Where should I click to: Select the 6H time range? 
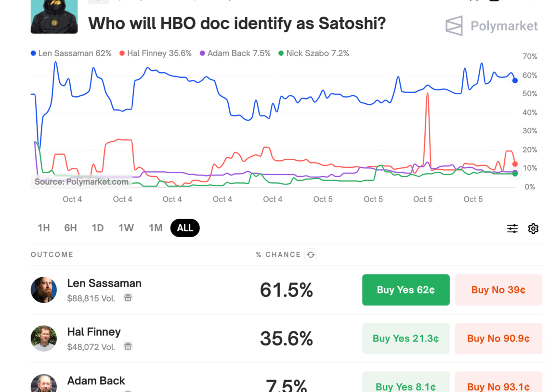tap(70, 228)
